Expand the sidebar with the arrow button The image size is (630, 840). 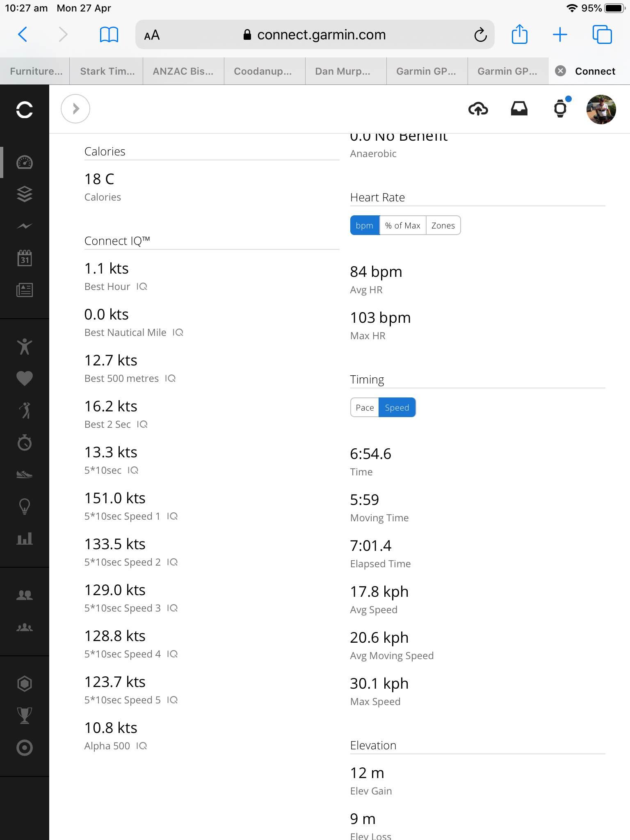[x=75, y=109]
